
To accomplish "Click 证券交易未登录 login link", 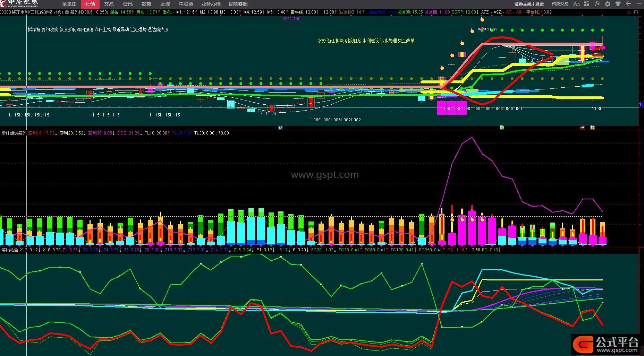I will [x=529, y=4].
